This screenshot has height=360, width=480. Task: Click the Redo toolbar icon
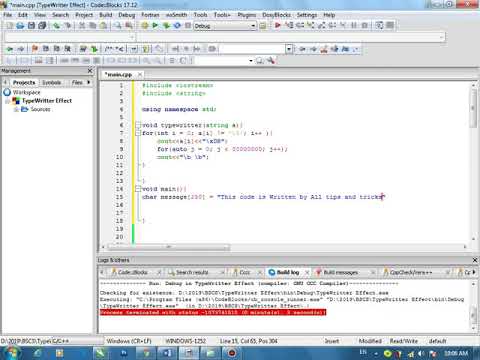pos(68,25)
